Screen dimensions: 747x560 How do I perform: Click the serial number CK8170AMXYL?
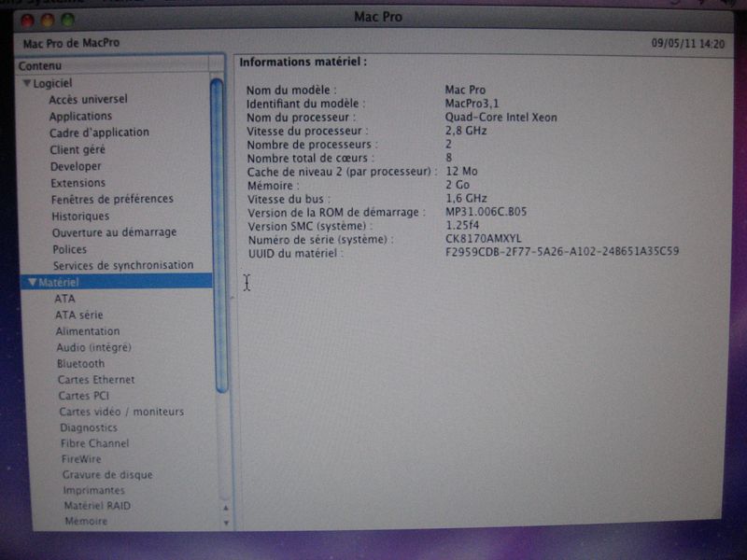tap(484, 238)
